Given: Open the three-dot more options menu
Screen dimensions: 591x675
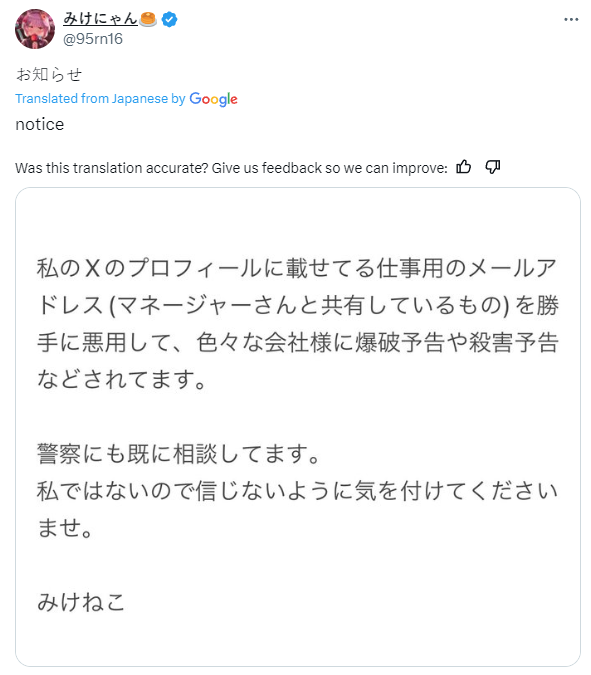Looking at the screenshot, I should click(571, 19).
